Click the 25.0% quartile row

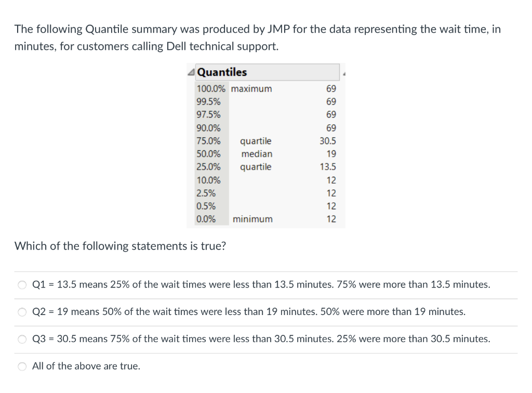coord(249,167)
